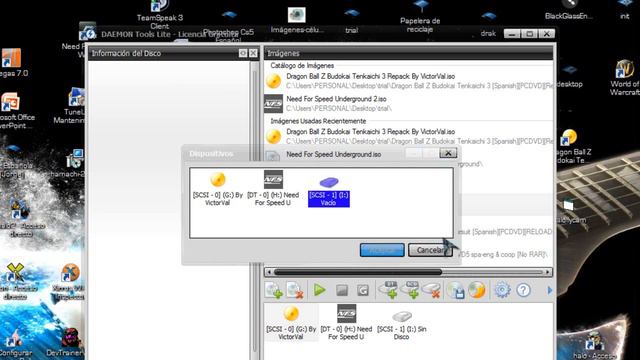Select DT-0 (H:) drive in bottom device panel
Viewport: 640px width, 360px height.
[x=346, y=322]
